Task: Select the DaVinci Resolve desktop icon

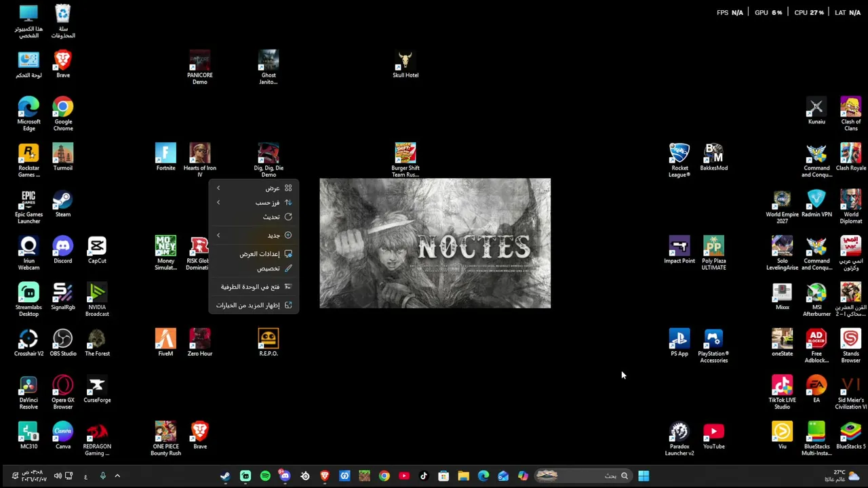Action: [28, 392]
